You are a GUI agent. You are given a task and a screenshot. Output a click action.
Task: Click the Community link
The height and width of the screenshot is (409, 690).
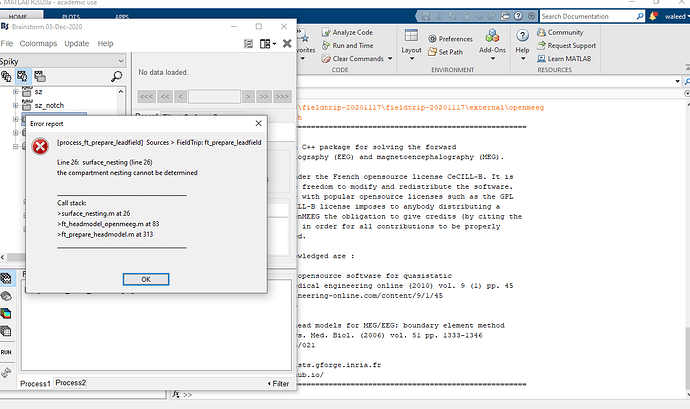(560, 32)
